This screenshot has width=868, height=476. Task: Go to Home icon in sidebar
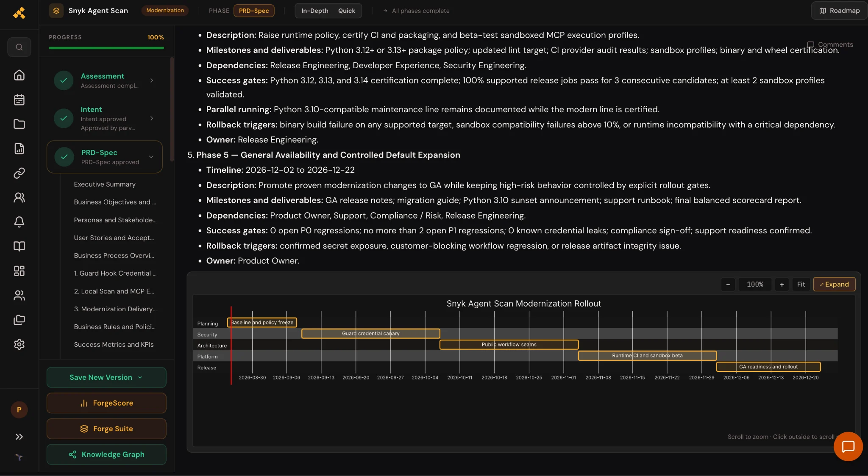click(19, 75)
